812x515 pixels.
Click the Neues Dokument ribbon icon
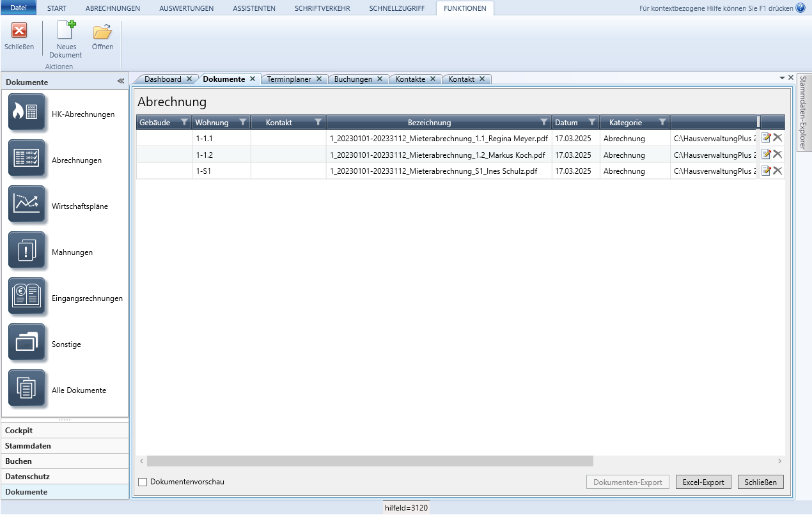tap(65, 31)
